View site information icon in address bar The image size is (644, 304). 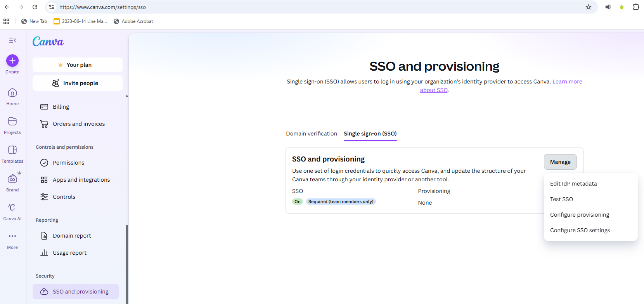click(52, 7)
